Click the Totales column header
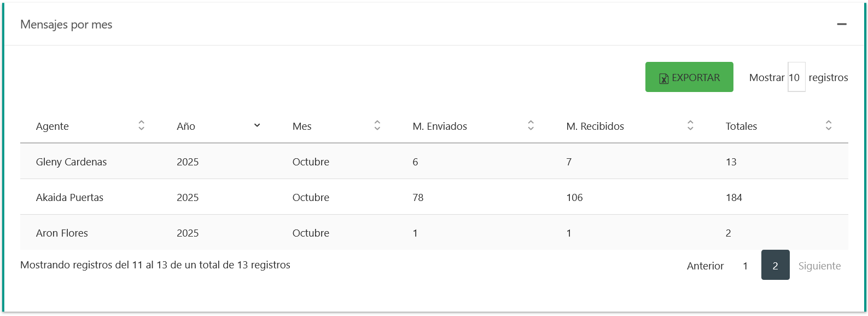868x316 pixels. point(741,126)
